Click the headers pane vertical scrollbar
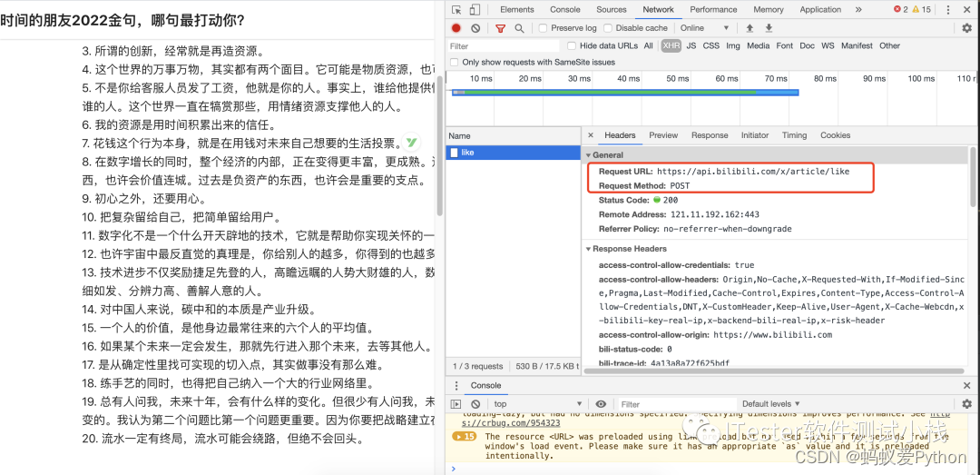The image size is (980, 475). coord(972,176)
